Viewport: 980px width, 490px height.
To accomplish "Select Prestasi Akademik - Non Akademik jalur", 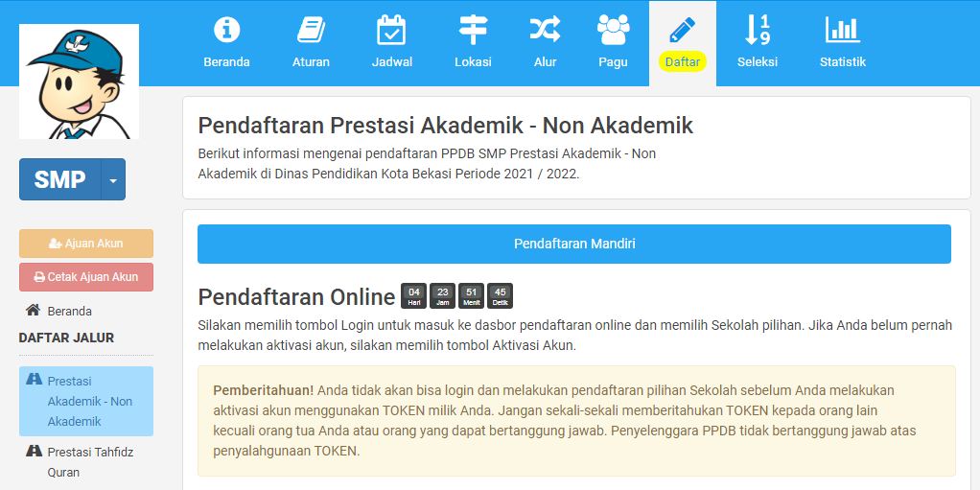I will (x=89, y=401).
